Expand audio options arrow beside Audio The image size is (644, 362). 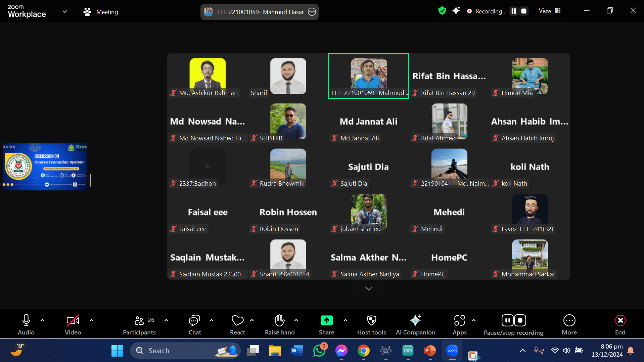pos(42,320)
